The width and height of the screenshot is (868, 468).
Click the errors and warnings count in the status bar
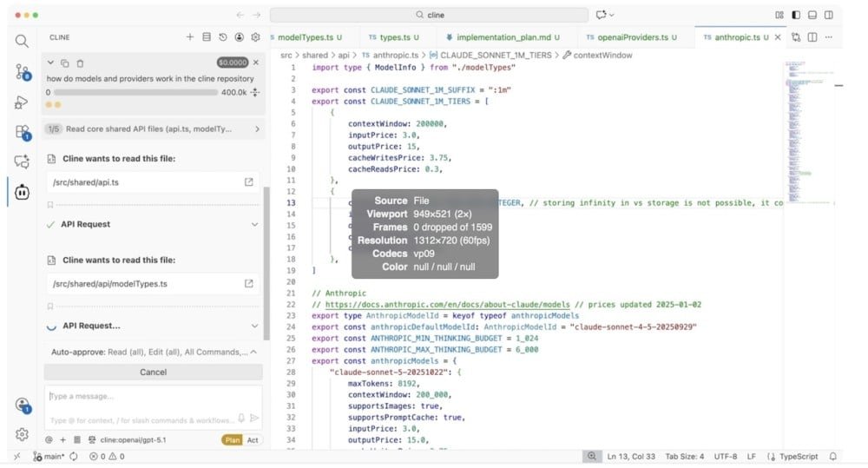[x=107, y=457]
